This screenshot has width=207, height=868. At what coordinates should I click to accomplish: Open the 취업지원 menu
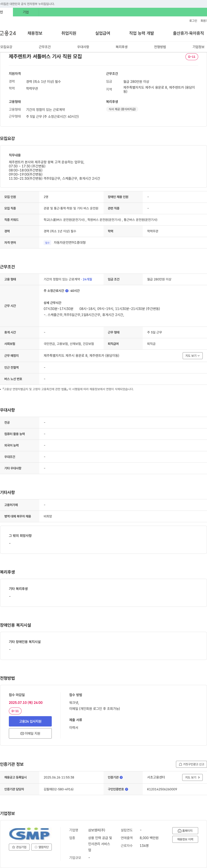pyautogui.click(x=69, y=33)
